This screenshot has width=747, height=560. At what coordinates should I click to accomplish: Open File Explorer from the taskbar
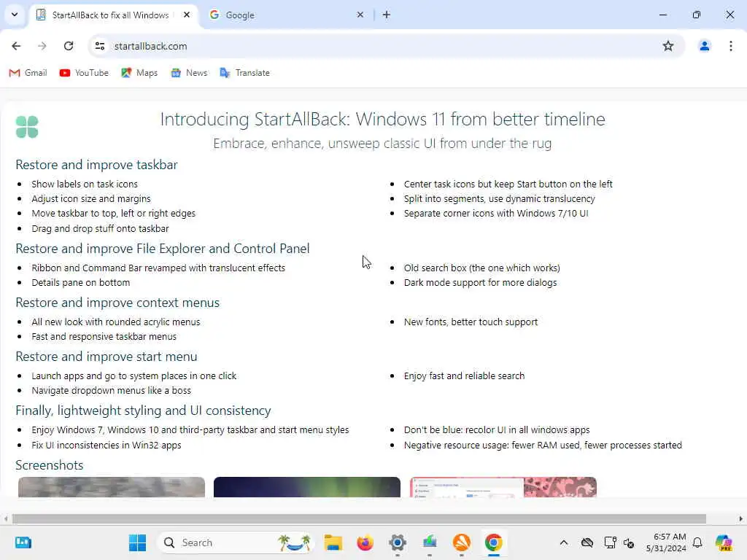[333, 542]
